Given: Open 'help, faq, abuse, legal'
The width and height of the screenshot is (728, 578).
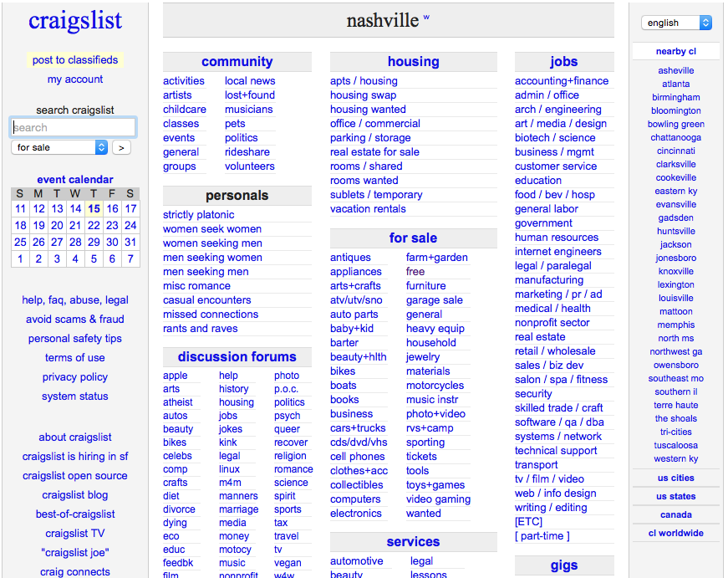Looking at the screenshot, I should tap(75, 300).
